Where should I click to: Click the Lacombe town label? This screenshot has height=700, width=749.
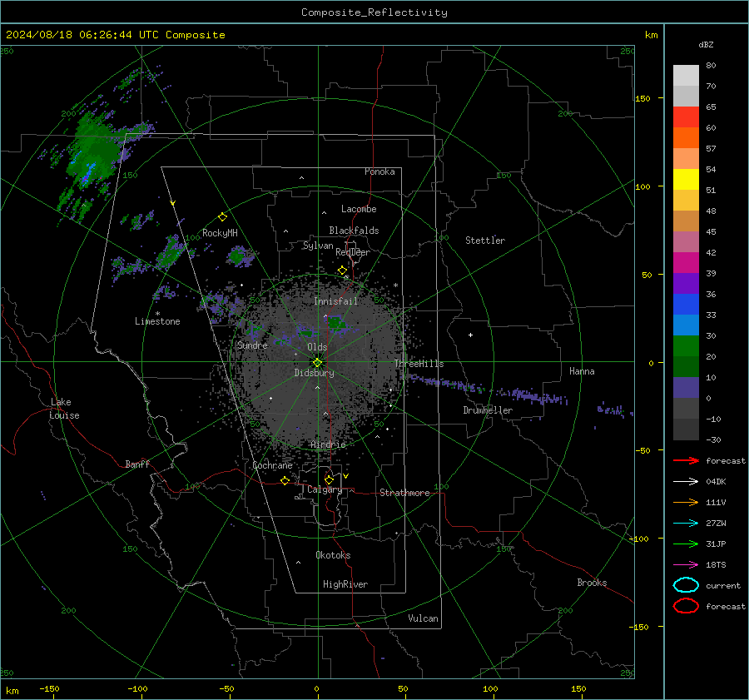point(359,209)
